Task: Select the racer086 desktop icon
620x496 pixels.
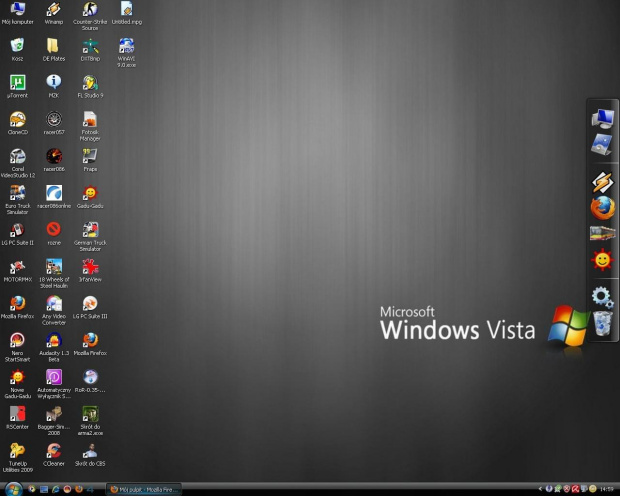Action: pyautogui.click(x=54, y=160)
